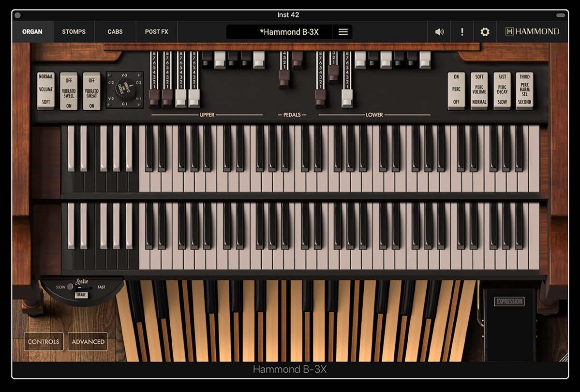Click the V-3 vibrato position label
Image resolution: width=580 pixels, height=392 pixels.
coord(125,75)
